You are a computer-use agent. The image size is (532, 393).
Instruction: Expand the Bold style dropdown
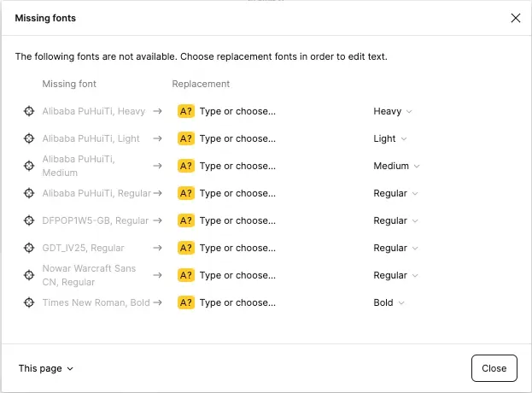coord(389,302)
